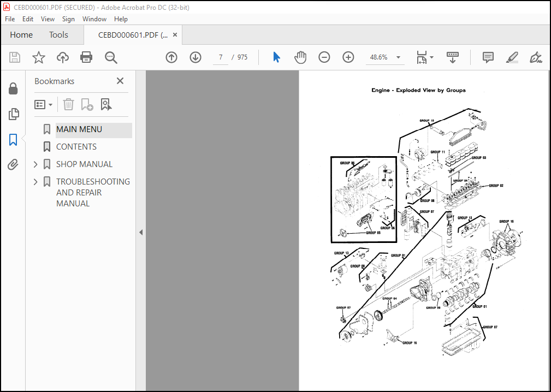Go to previous page arrow
The image size is (551, 392).
click(171, 57)
